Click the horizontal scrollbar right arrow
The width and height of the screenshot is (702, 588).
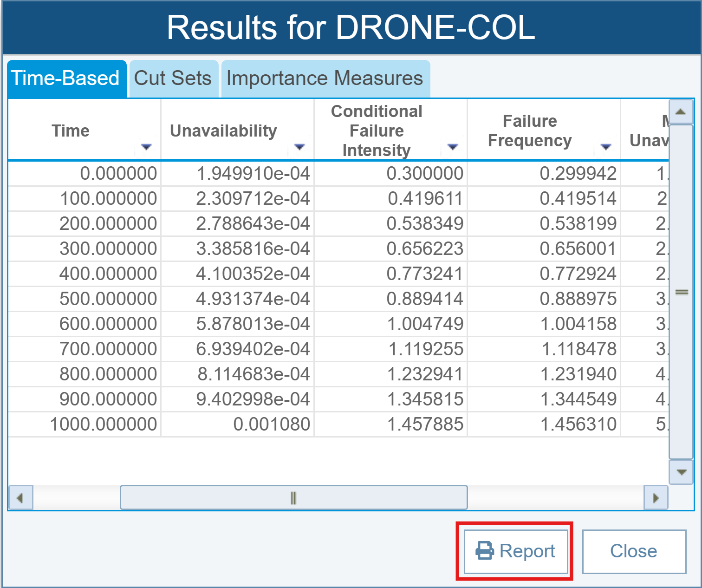(x=656, y=498)
